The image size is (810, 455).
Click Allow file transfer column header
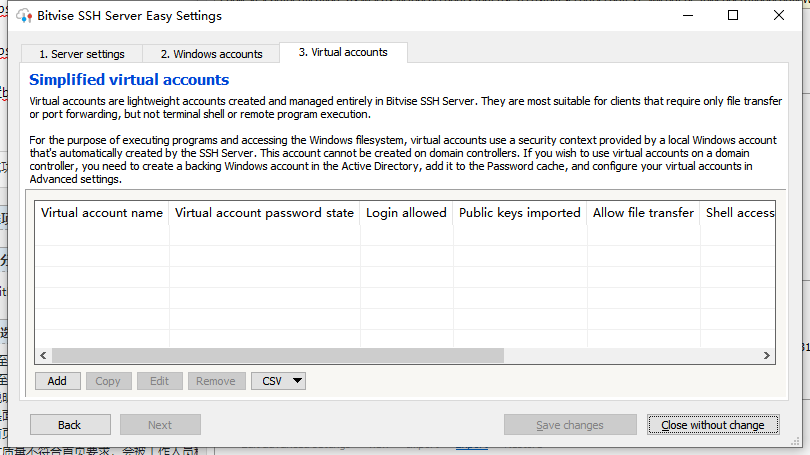coord(643,213)
